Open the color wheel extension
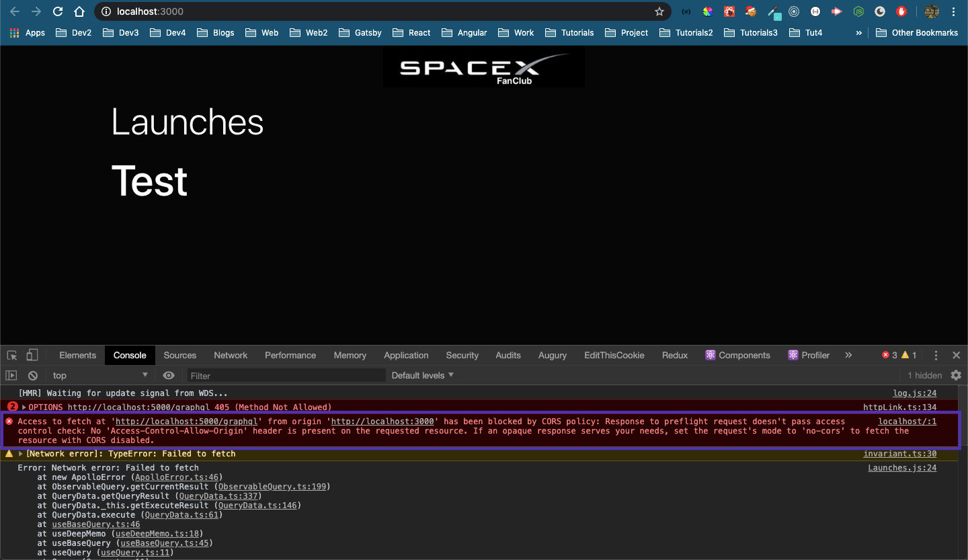 point(707,11)
